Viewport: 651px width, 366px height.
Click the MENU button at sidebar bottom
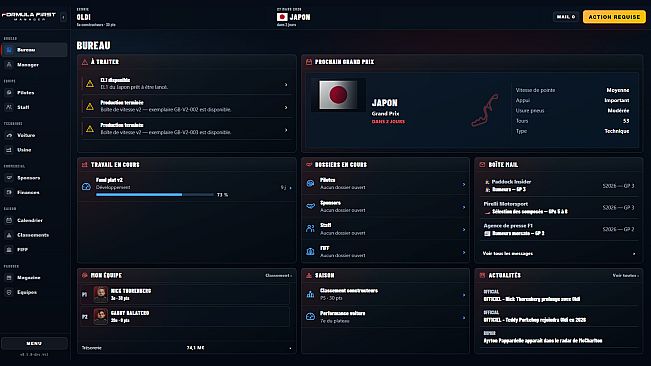(x=34, y=344)
